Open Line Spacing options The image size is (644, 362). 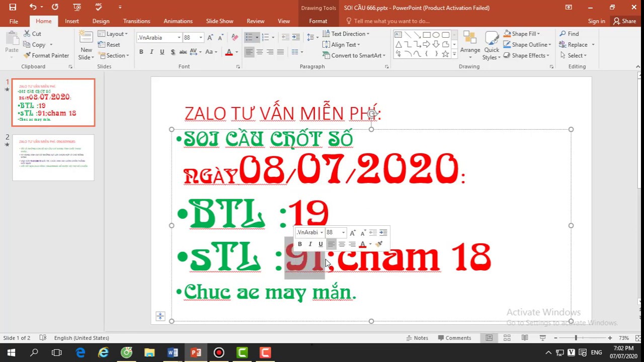pyautogui.click(x=312, y=38)
